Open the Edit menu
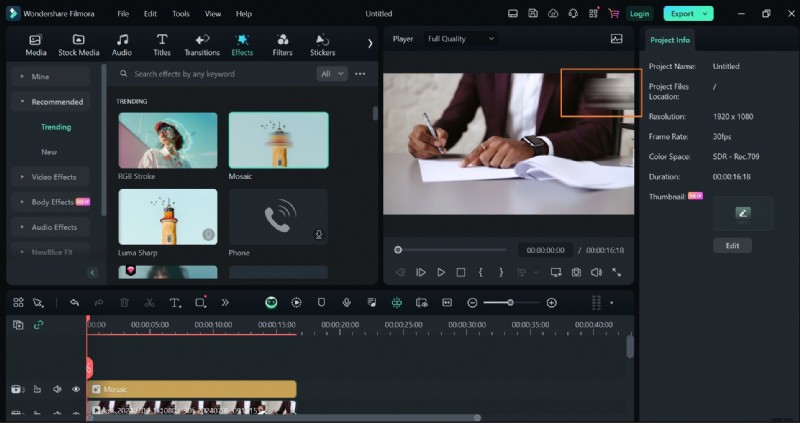The height and width of the screenshot is (423, 800). tap(150, 14)
